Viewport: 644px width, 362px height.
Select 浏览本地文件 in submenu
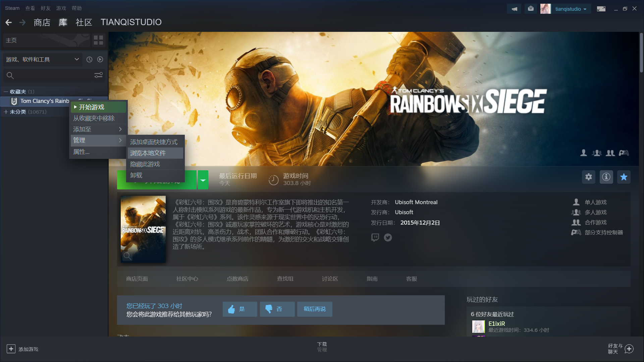(x=155, y=153)
